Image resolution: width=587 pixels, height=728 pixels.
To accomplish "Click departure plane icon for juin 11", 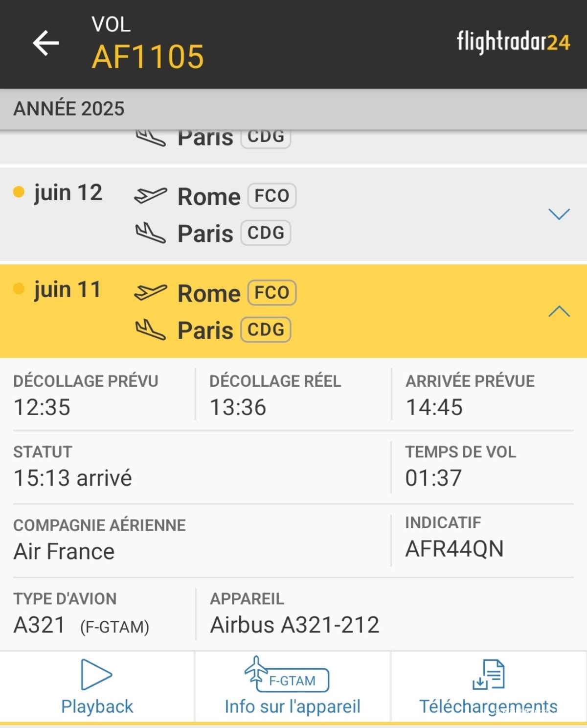I will tap(150, 292).
